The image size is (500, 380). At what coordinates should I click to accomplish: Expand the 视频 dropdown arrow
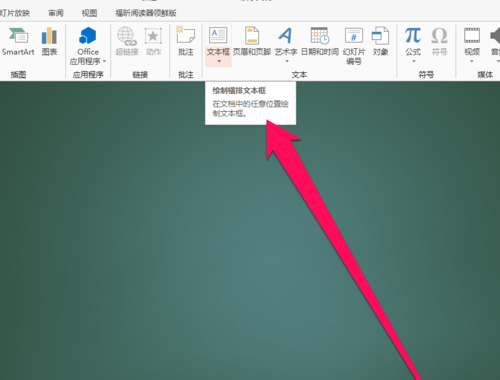[x=472, y=61]
